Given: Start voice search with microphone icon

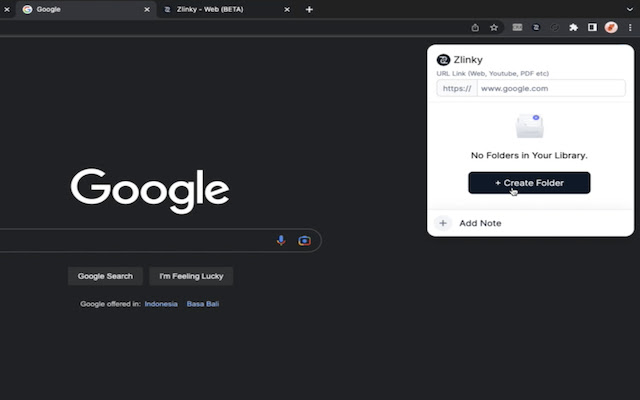Looking at the screenshot, I should 281,240.
